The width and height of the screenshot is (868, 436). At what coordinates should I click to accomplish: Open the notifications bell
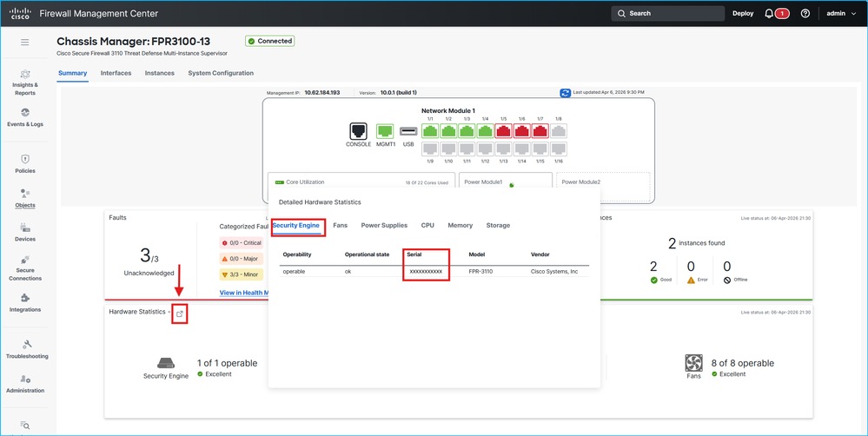coord(769,13)
